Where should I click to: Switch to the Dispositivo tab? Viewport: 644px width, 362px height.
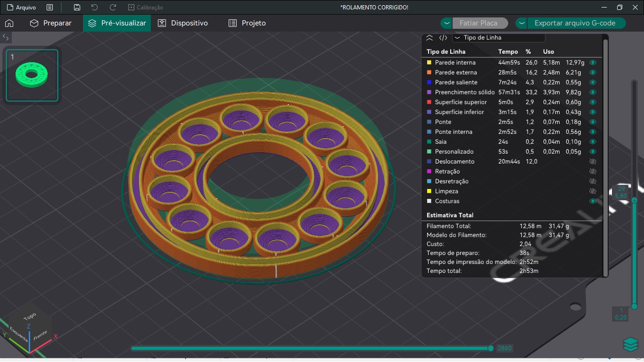[x=182, y=23]
